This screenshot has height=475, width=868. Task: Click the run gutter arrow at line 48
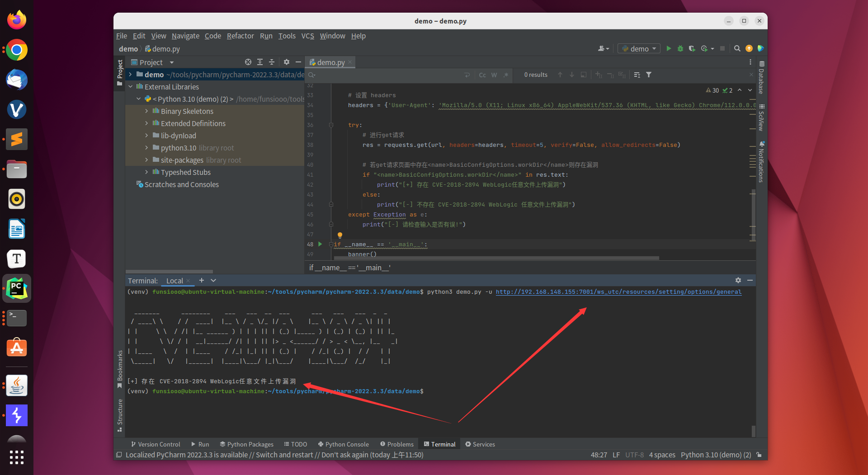[x=320, y=244]
